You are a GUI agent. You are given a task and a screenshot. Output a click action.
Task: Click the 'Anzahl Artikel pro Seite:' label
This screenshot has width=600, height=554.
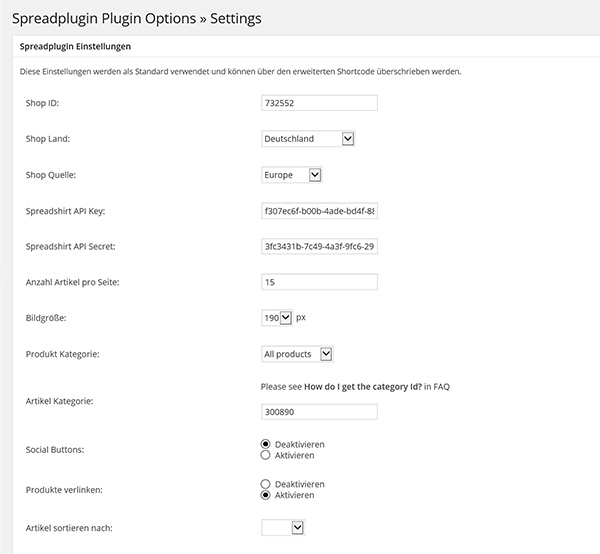[x=72, y=282]
